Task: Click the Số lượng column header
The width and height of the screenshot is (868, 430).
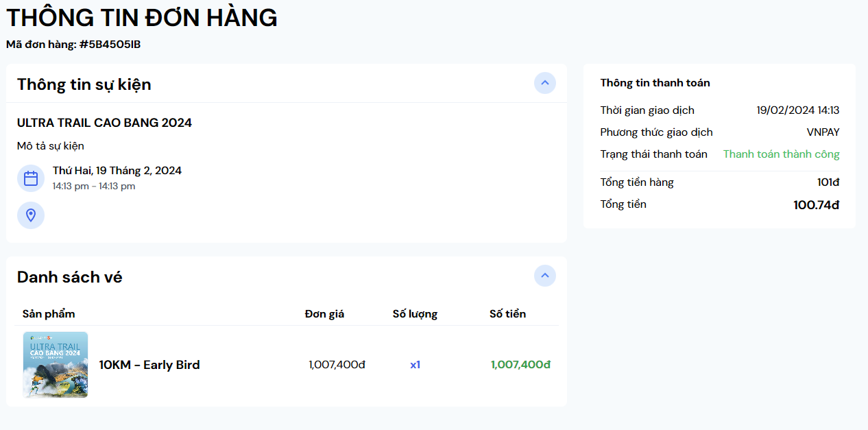Action: 415,314
